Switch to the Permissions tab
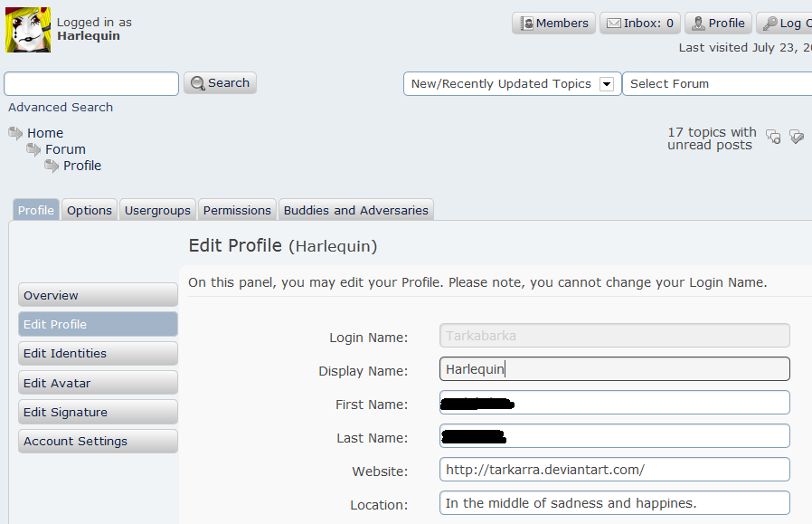Viewport: 812px width, 524px height. 236,209
